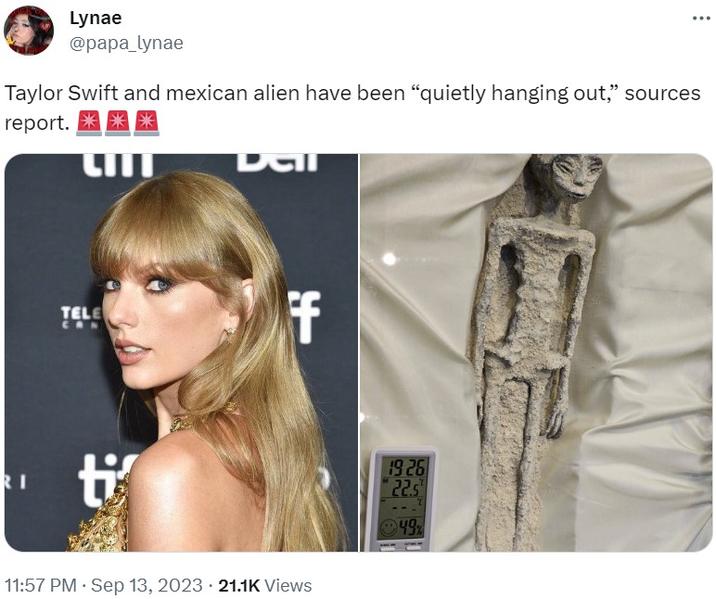This screenshot has width=716, height=599.
Task: Visit the @papa_lynae handle link
Action: tap(126, 43)
